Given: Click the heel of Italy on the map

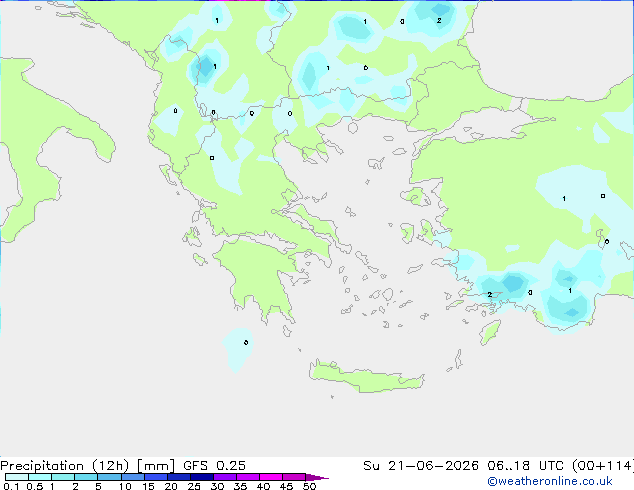Looking at the screenshot, I should click(99, 142).
